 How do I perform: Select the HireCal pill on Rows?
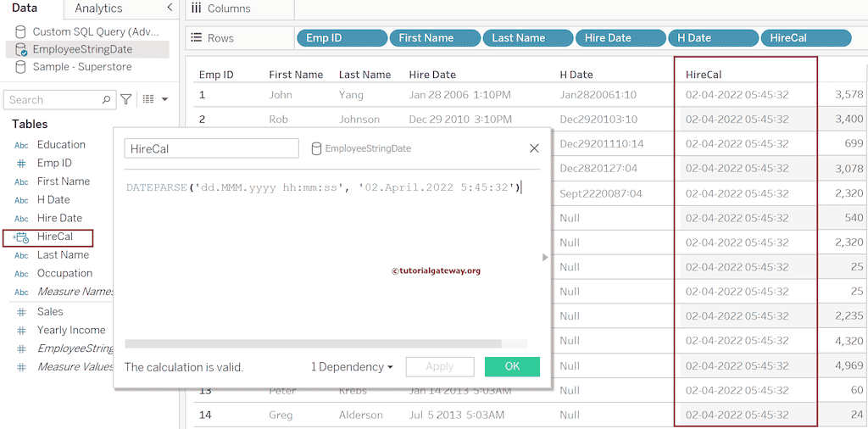(x=807, y=37)
